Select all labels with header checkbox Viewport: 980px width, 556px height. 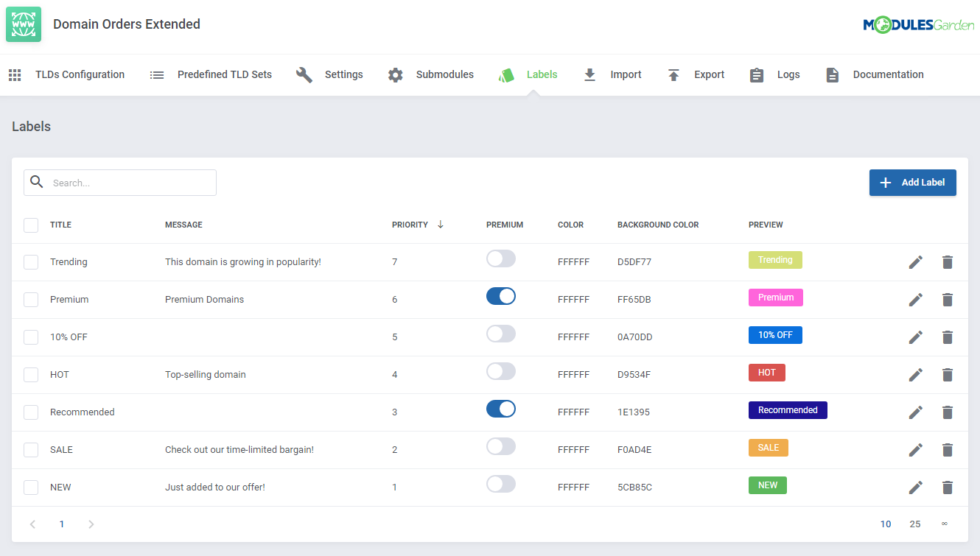[x=31, y=225]
